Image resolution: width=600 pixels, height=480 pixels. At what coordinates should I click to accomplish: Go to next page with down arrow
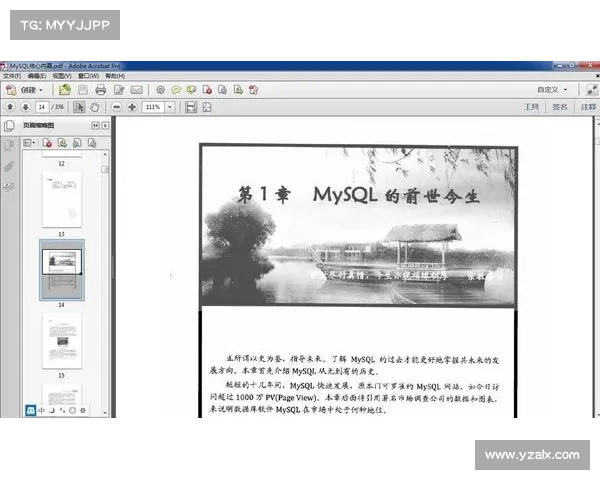click(25, 107)
